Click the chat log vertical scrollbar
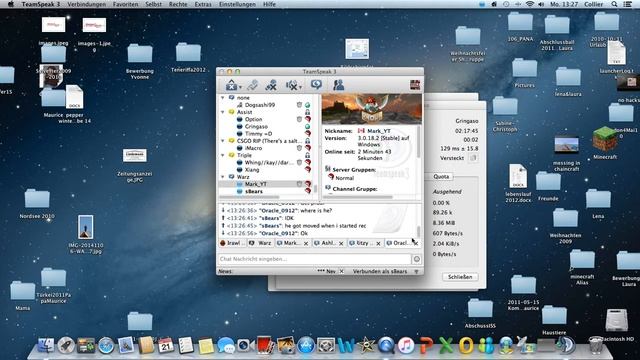Viewport: 640px width, 360px height. 418,220
